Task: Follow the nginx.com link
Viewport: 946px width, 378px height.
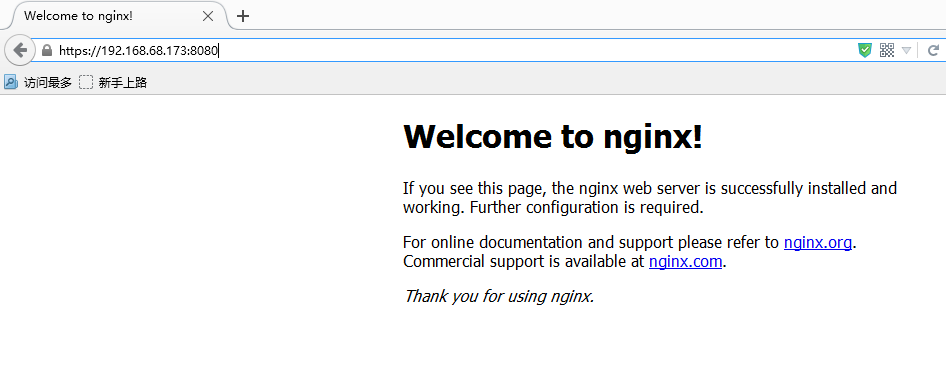Action: (685, 262)
